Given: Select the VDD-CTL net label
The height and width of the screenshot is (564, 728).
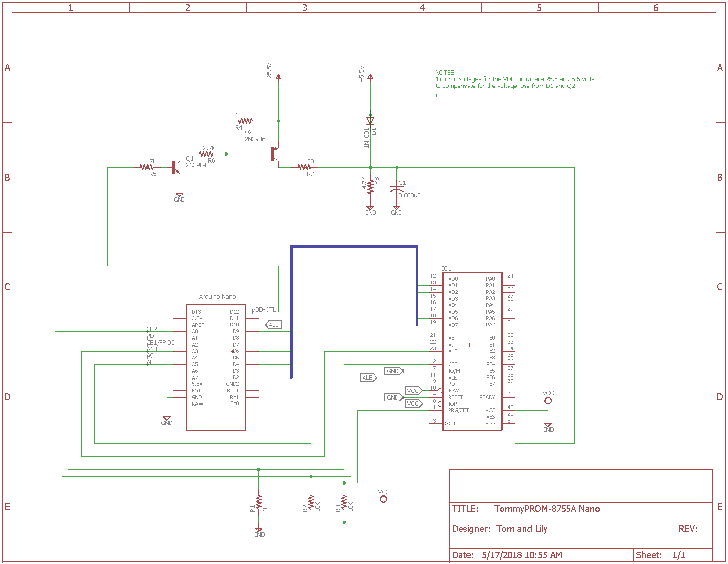Looking at the screenshot, I should 264,310.
